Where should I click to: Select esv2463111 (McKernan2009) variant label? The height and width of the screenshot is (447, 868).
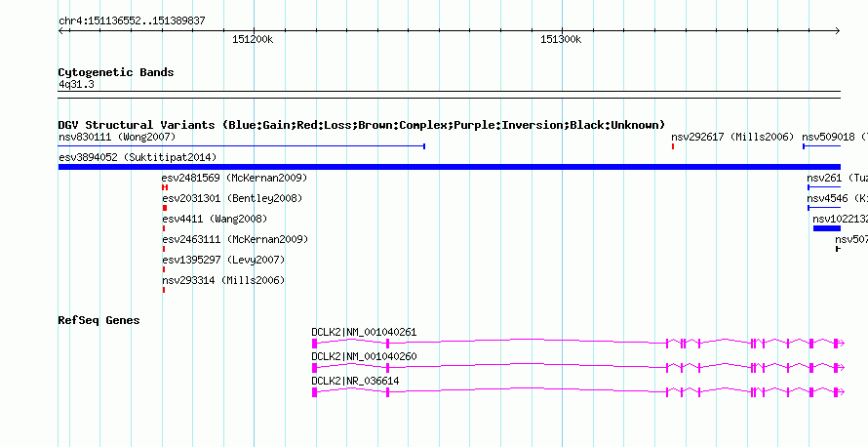(235, 239)
